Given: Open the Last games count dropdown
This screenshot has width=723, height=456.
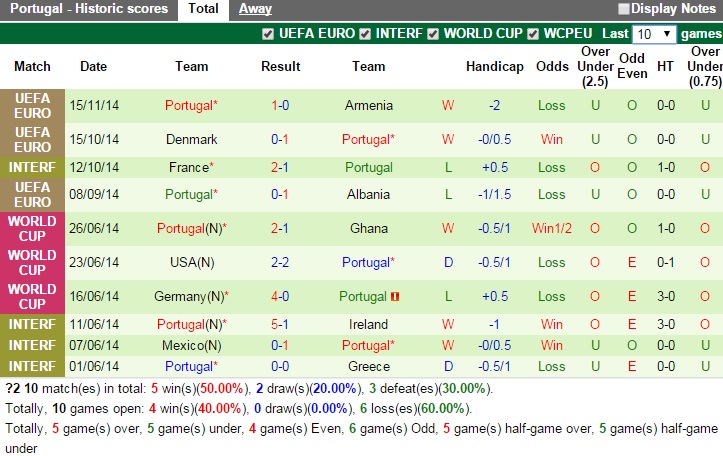Looking at the screenshot, I should (656, 33).
